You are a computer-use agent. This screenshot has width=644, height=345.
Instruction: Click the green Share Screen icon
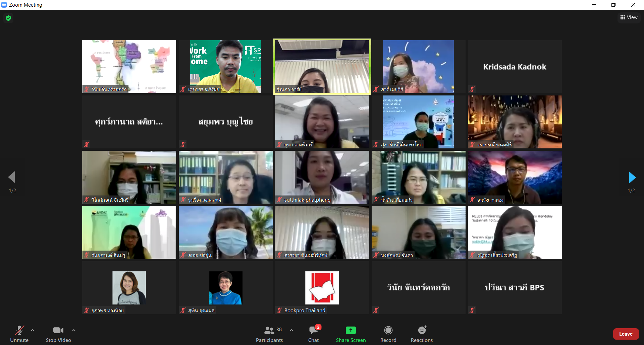[351, 330]
